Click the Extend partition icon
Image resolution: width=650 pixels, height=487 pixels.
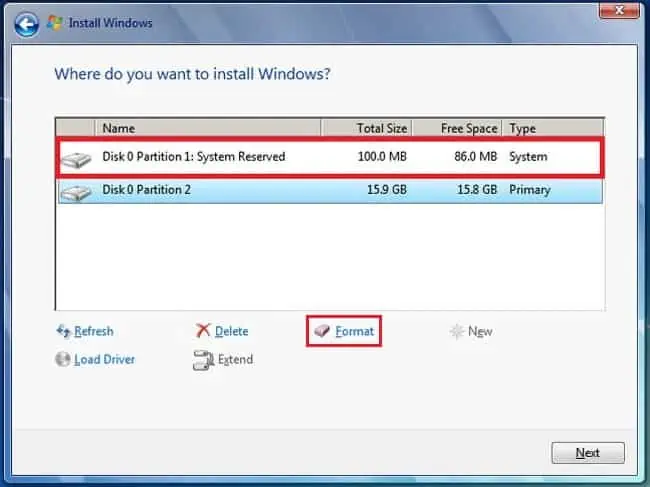pos(203,360)
